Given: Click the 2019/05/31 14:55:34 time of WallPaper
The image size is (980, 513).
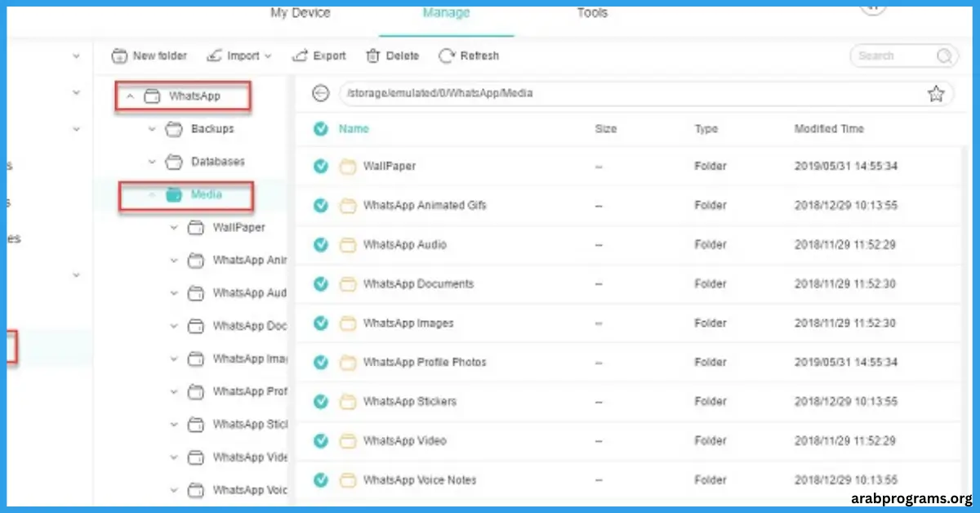Looking at the screenshot, I should point(846,167).
